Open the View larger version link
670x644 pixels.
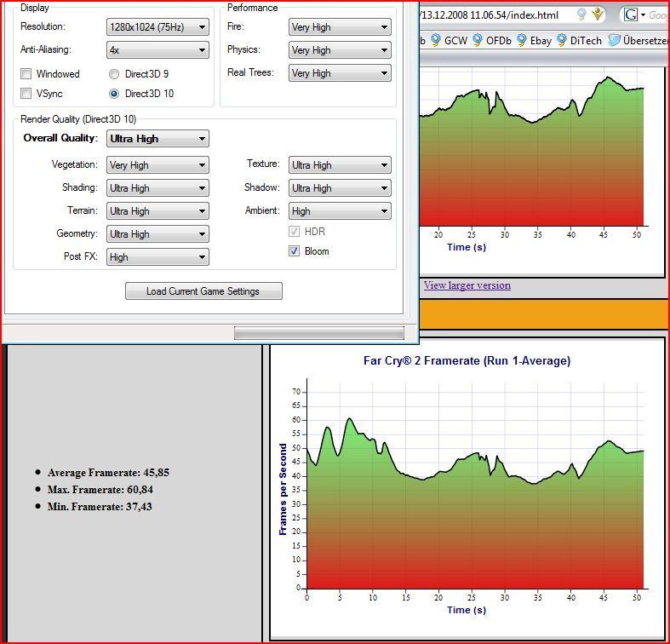pyautogui.click(x=467, y=285)
